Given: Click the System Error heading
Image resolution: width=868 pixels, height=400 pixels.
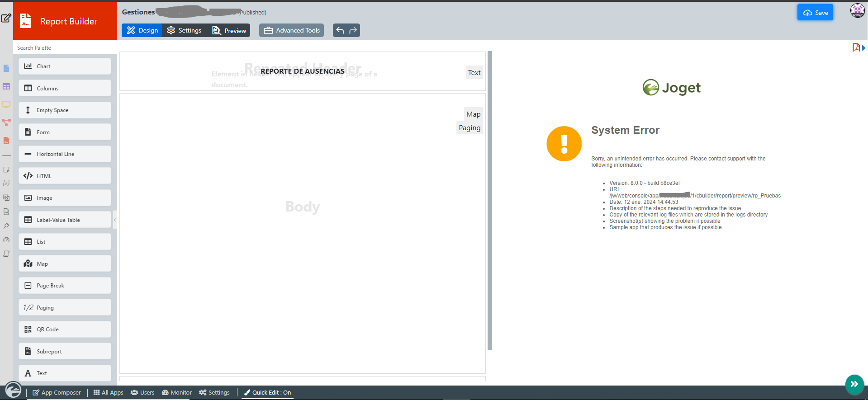Looking at the screenshot, I should point(625,130).
